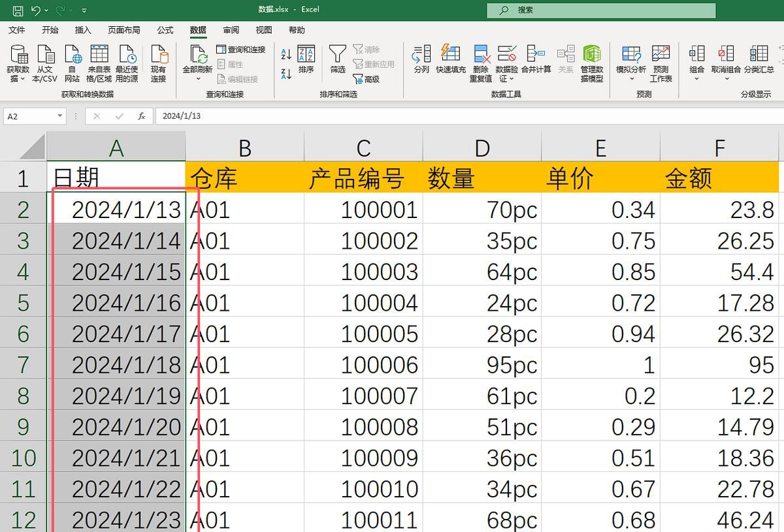The width and height of the screenshot is (784, 532).
Task: Select cell containing 100006
Action: click(363, 365)
